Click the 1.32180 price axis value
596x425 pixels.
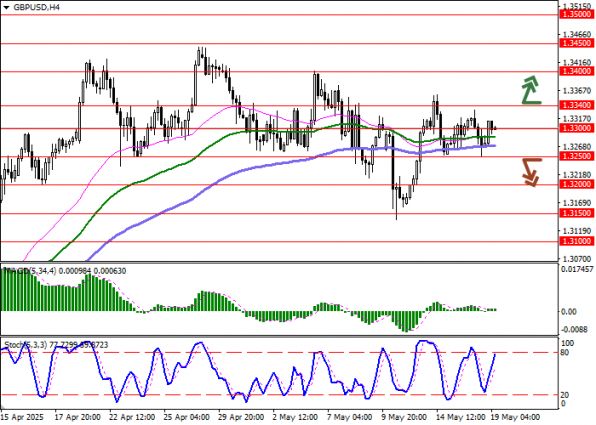tap(577, 175)
